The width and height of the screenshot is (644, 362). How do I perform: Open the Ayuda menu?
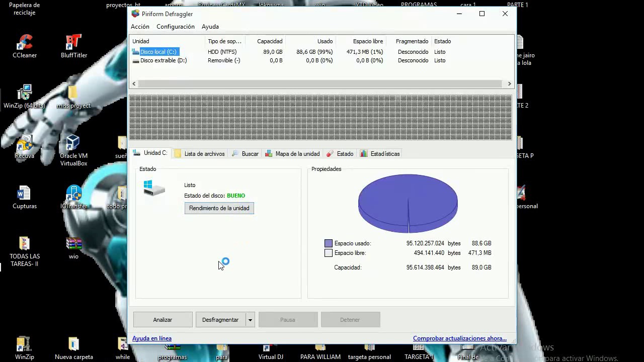(x=210, y=27)
